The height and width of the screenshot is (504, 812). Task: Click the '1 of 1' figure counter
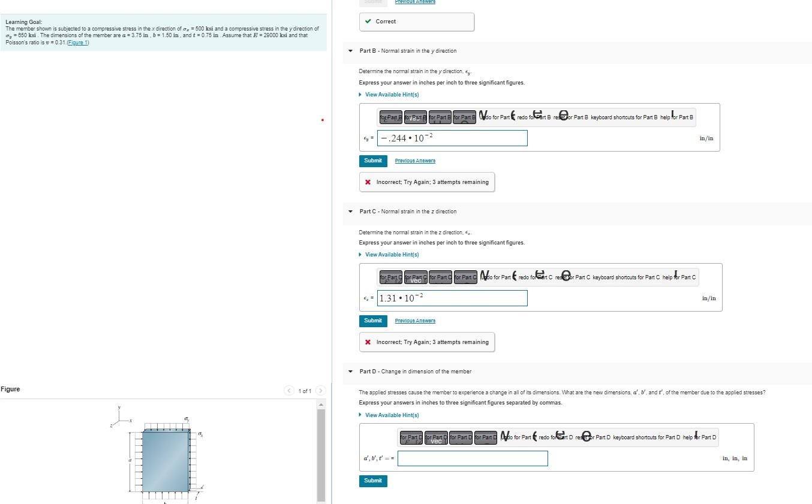[x=305, y=391]
